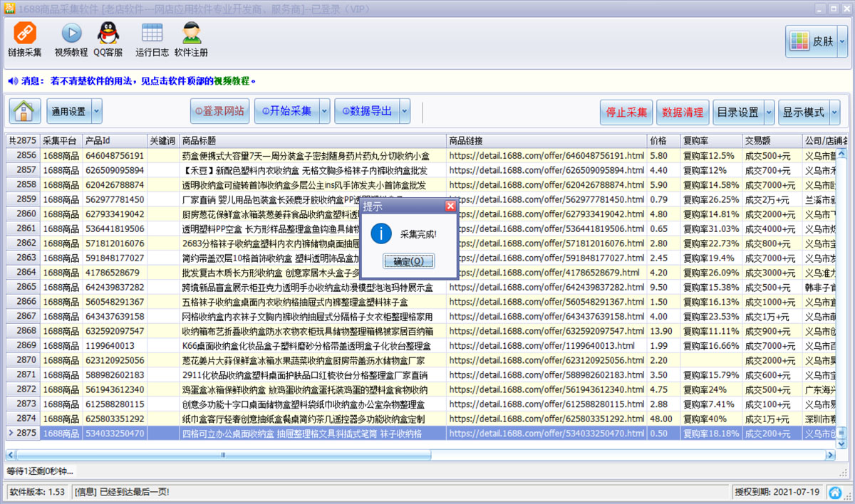The image size is (855, 504).
Task: Expand the 通用设置 dropdown arrow
Action: click(x=97, y=111)
